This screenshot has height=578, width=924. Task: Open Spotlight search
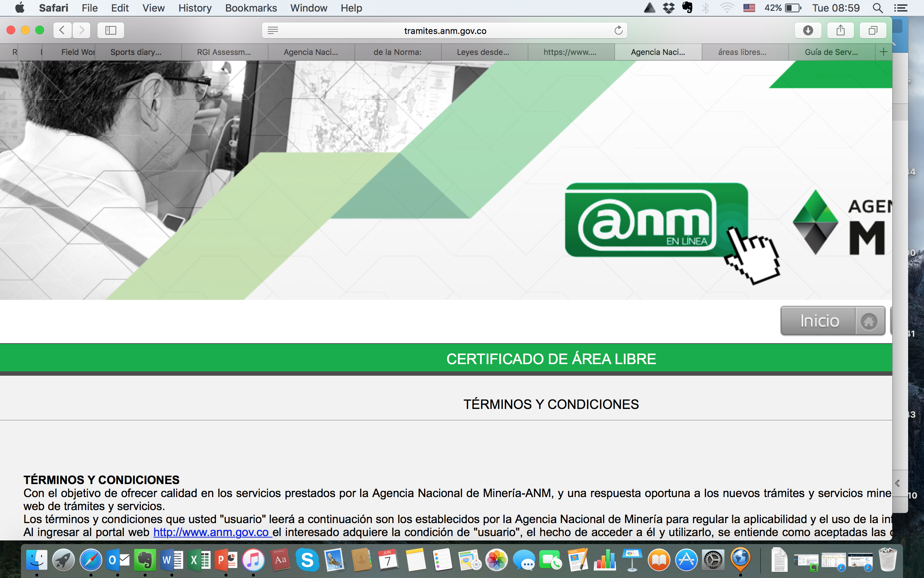coord(878,8)
